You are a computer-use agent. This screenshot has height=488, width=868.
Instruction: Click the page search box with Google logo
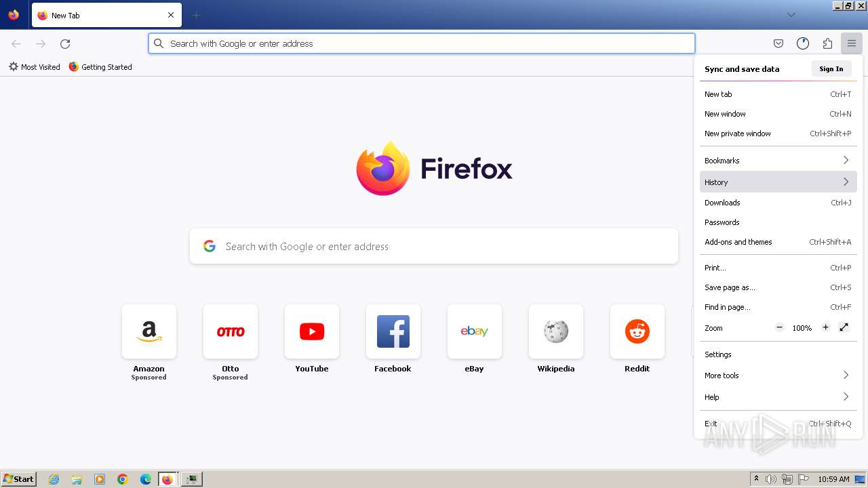[434, 246]
